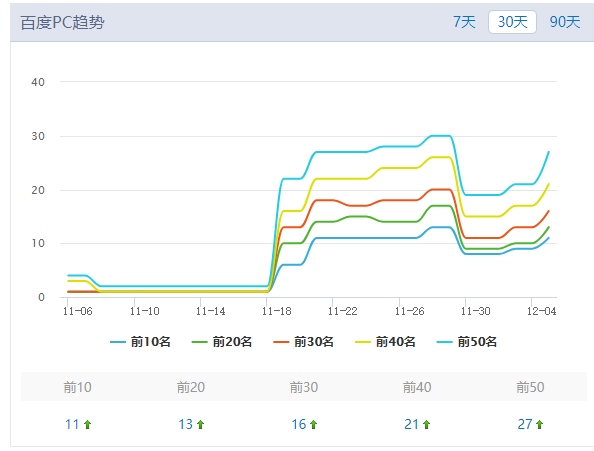Click the 百度PC趋势 panel title
The width and height of the screenshot is (594, 451).
[x=63, y=22]
